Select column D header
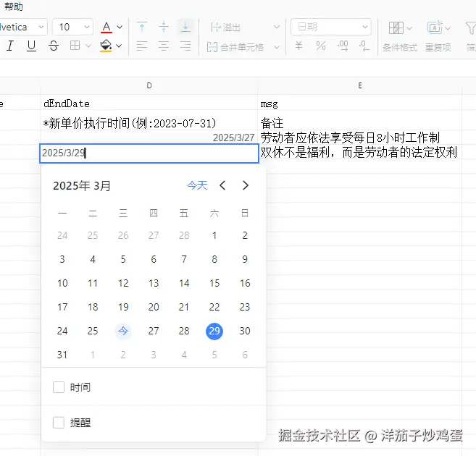The image size is (476, 456). coord(149,85)
